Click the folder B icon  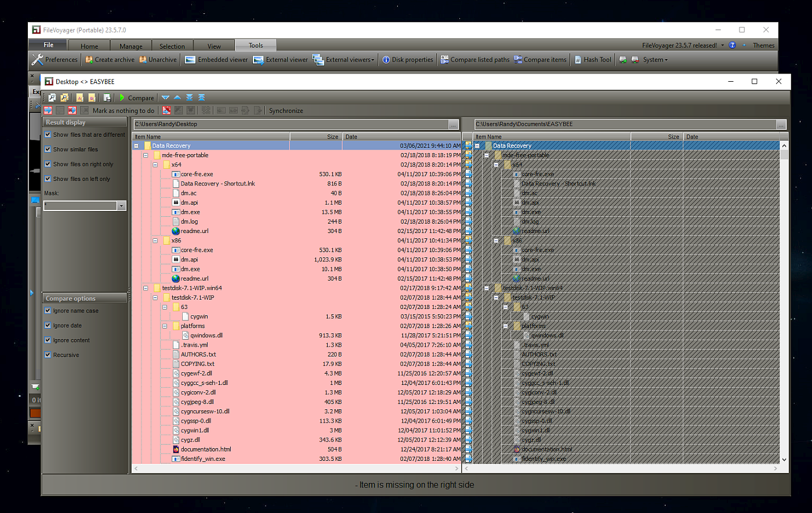(x=92, y=97)
